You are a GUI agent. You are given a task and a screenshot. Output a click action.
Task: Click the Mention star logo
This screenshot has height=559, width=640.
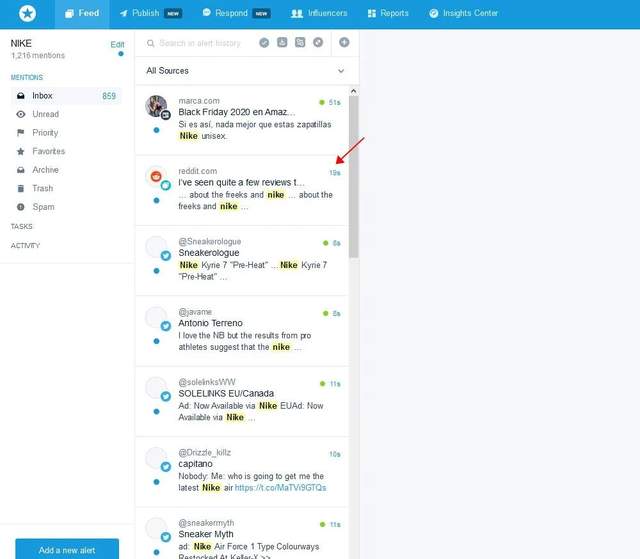[x=27, y=13]
